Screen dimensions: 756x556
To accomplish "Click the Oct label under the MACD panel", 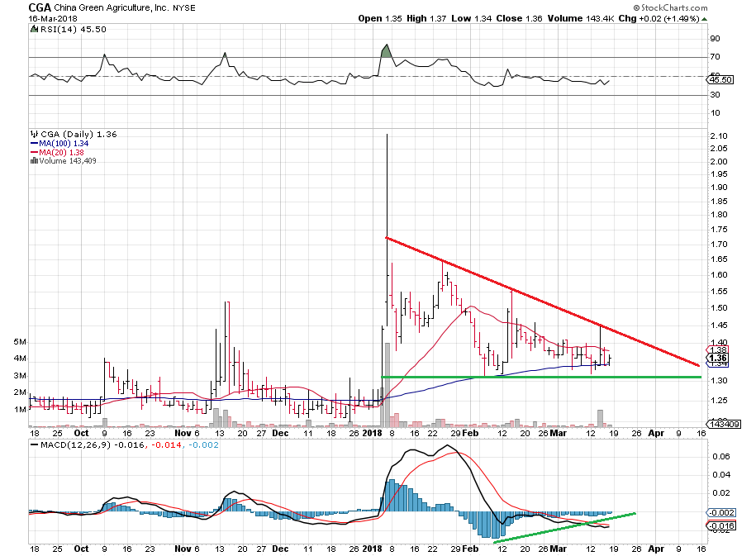I will 81,549.
